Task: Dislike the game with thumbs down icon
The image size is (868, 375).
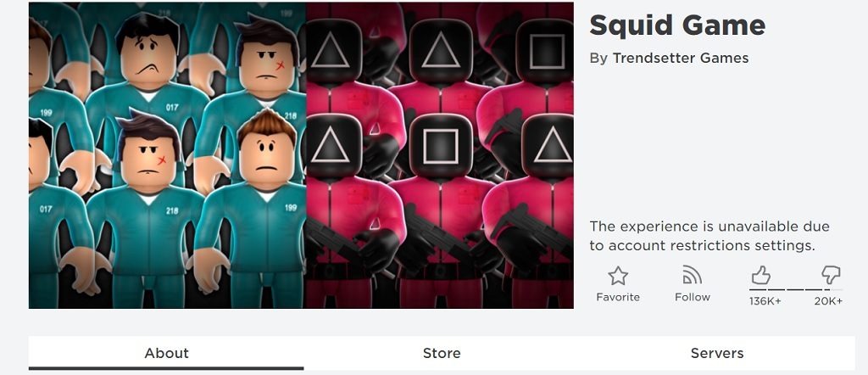Action: (831, 275)
